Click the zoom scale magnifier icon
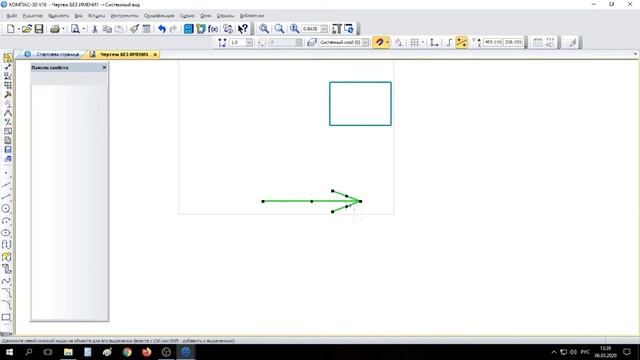 [294, 29]
